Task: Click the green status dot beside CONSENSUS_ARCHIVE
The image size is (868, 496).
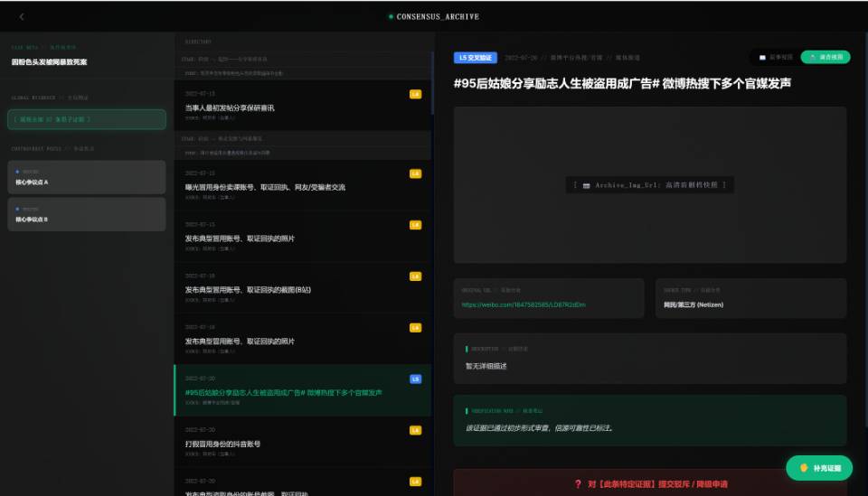Action: (x=391, y=16)
